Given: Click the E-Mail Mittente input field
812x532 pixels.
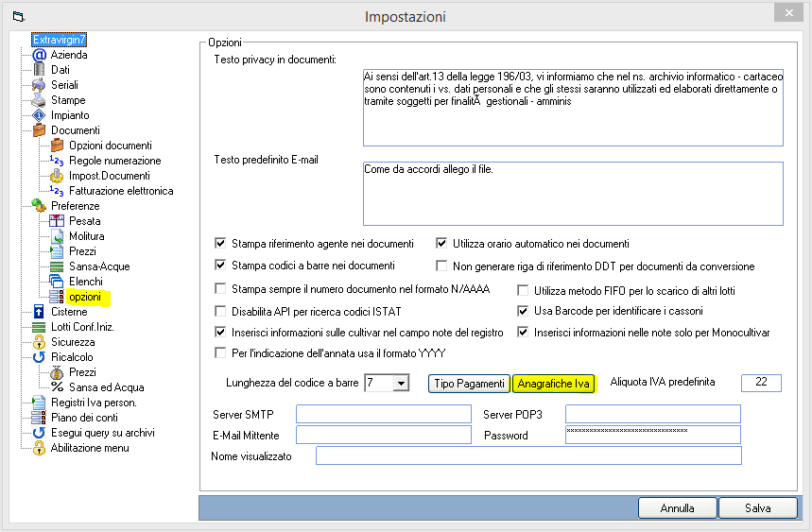Looking at the screenshot, I should coord(384,435).
